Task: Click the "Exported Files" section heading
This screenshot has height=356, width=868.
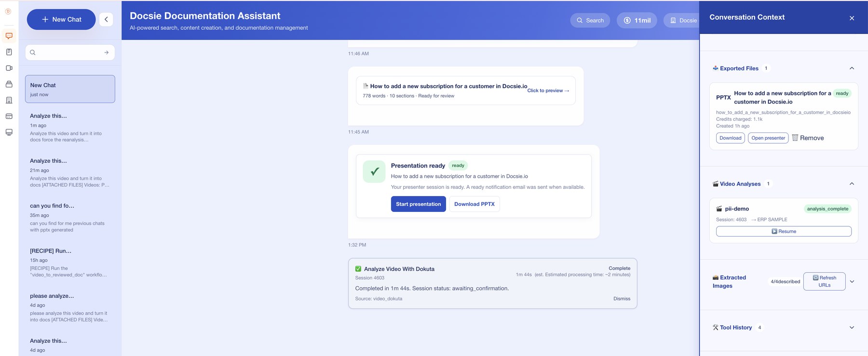Action: [x=739, y=68]
